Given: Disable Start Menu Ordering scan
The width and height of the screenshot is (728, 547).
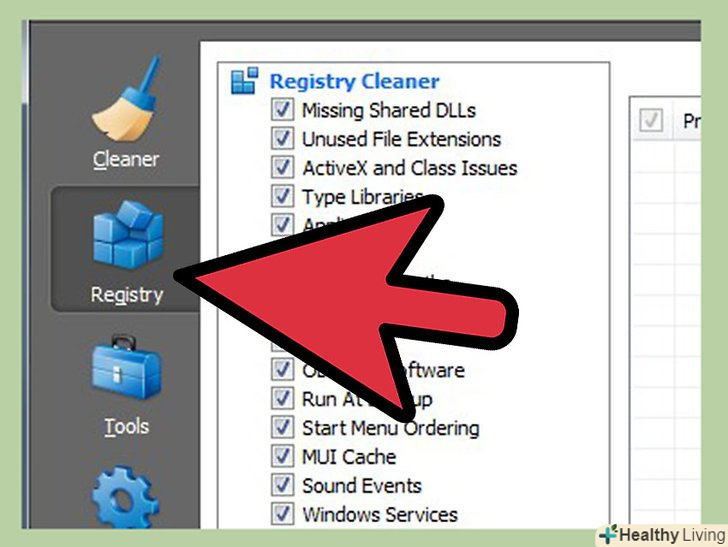Looking at the screenshot, I should click(x=282, y=428).
